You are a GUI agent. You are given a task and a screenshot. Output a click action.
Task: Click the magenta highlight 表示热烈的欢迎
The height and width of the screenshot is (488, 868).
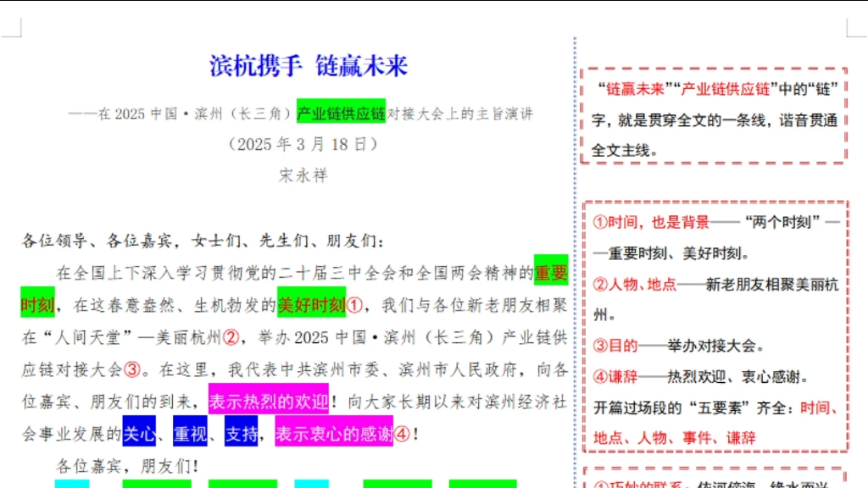(x=267, y=399)
